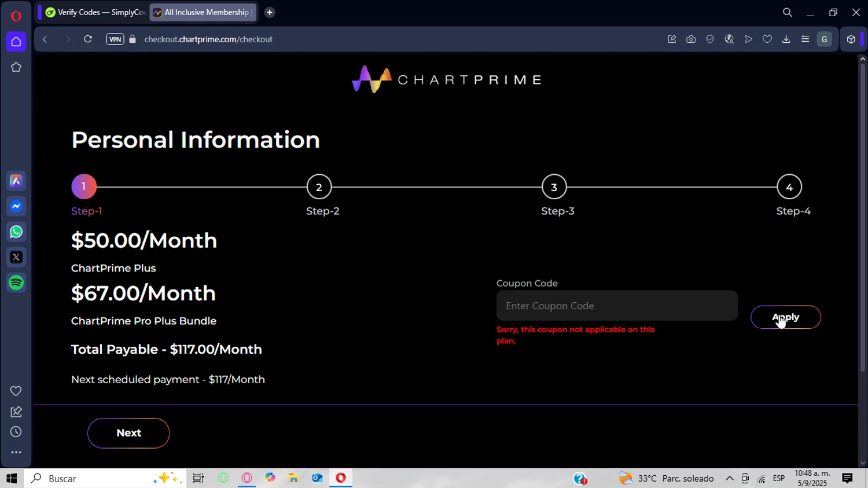Focus the Enter Coupon Code field

click(617, 306)
